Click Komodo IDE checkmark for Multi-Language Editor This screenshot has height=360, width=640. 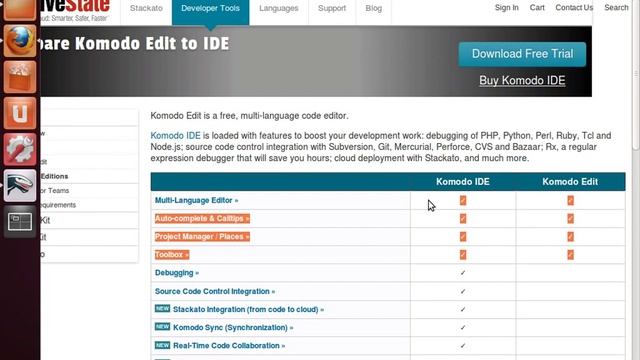coord(462,200)
